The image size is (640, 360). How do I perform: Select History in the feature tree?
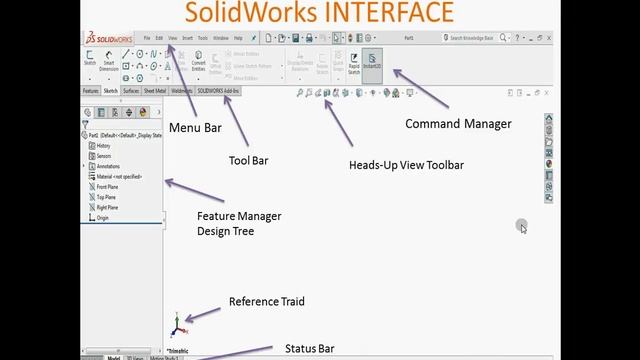pyautogui.click(x=100, y=146)
